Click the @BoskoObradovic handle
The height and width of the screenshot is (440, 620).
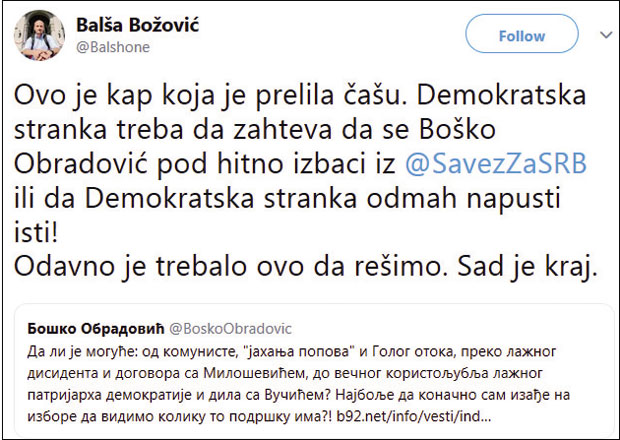[229, 327]
